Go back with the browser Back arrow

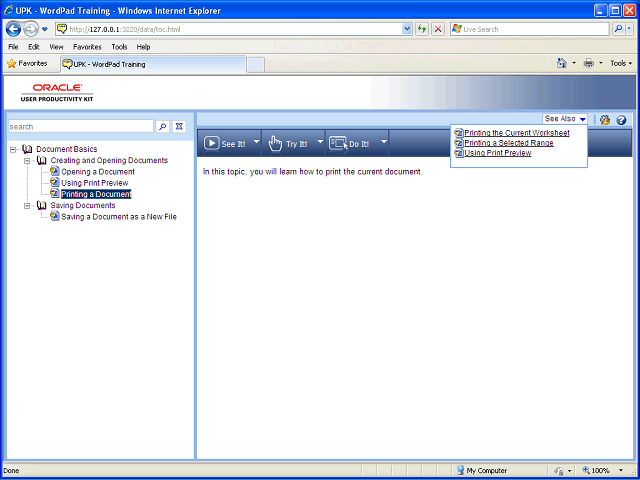tap(13, 29)
